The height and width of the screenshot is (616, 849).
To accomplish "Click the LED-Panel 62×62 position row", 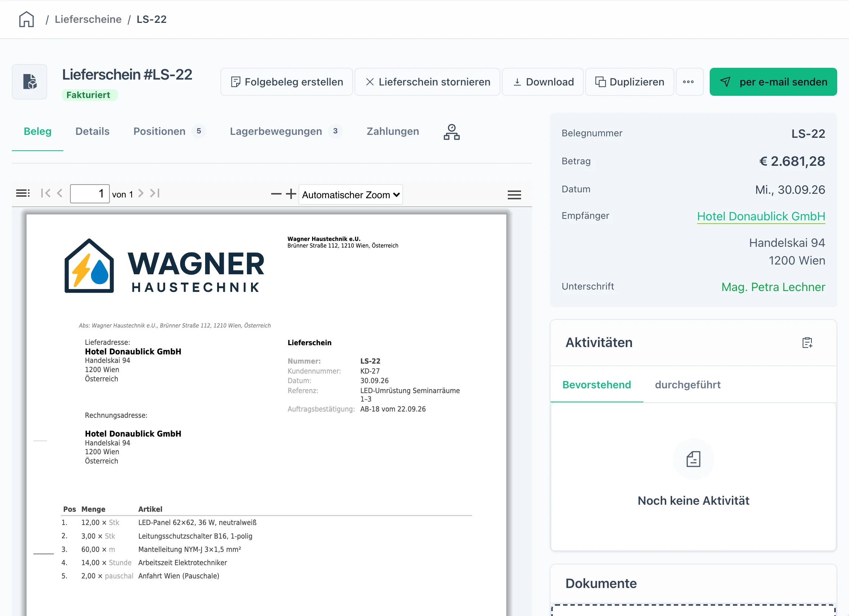I will tap(266, 522).
